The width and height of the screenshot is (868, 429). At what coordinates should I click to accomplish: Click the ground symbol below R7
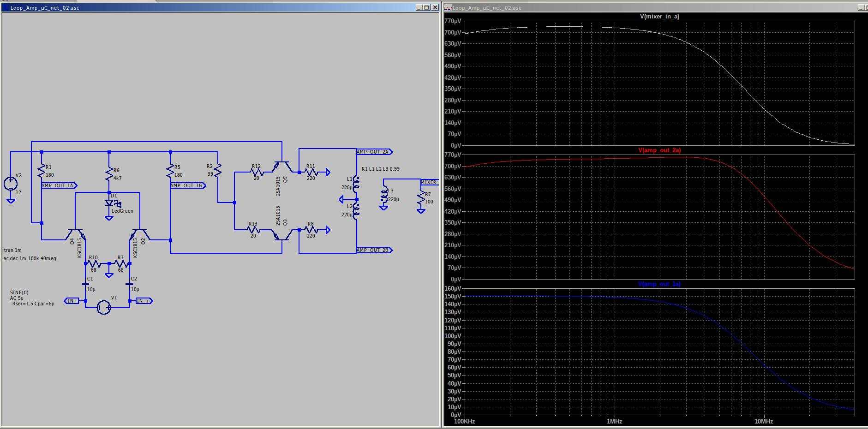pyautogui.click(x=421, y=211)
